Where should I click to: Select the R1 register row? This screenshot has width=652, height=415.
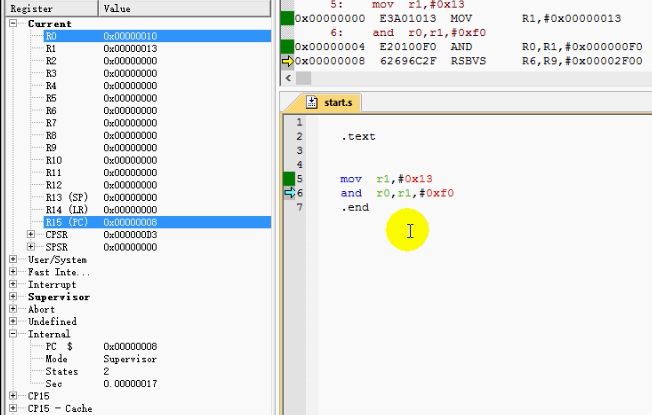click(x=51, y=48)
